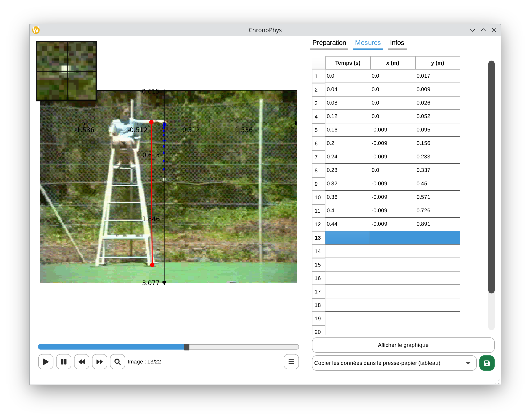
Task: Select the Mesures tab
Action: [368, 43]
